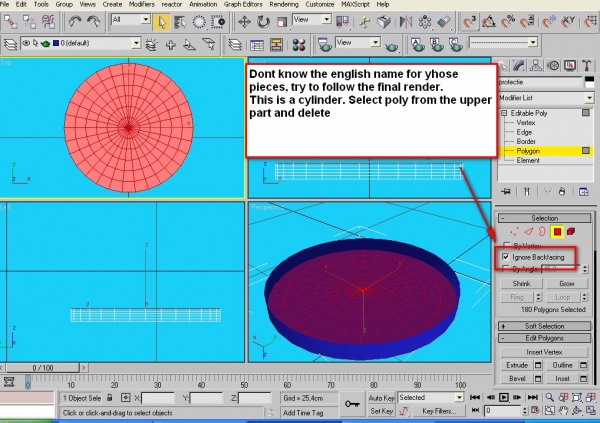Redo the last undone action
The image size is (600, 423).
(93, 22)
